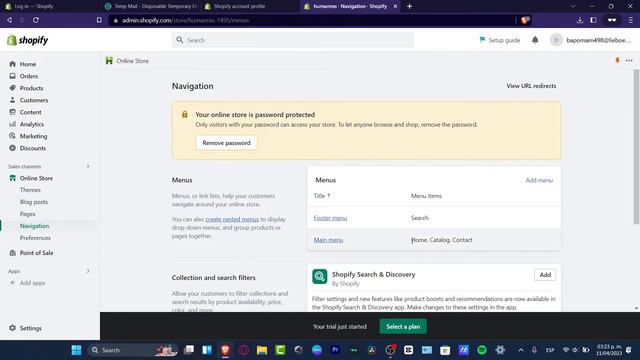Reload the page with refresh icon
This screenshot has width=640, height=360.
tap(36, 20)
